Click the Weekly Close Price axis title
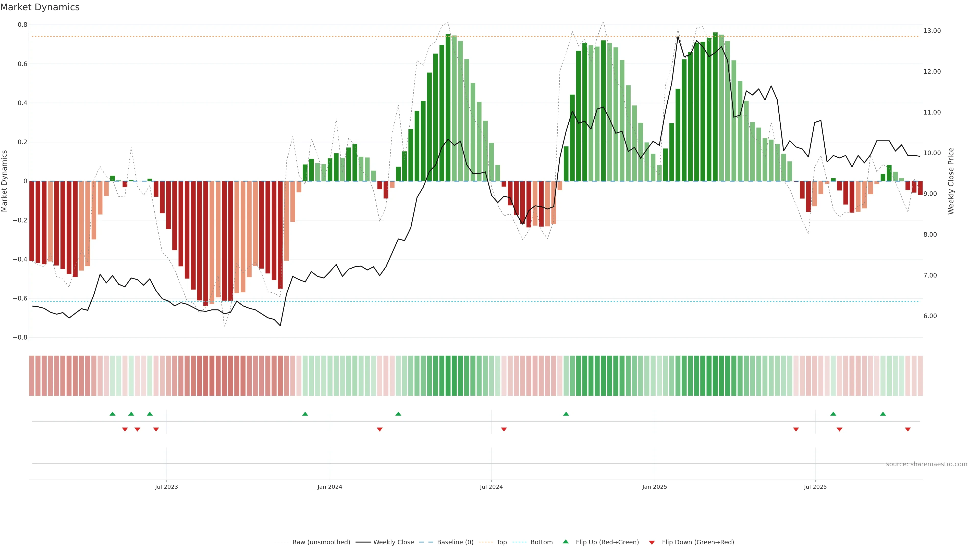Screen dimensions: 980x551 (951, 181)
